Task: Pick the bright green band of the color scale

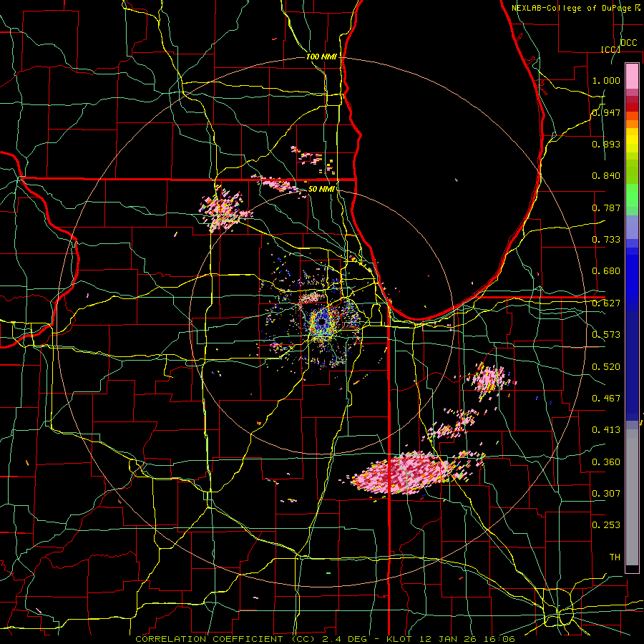Action: click(632, 195)
